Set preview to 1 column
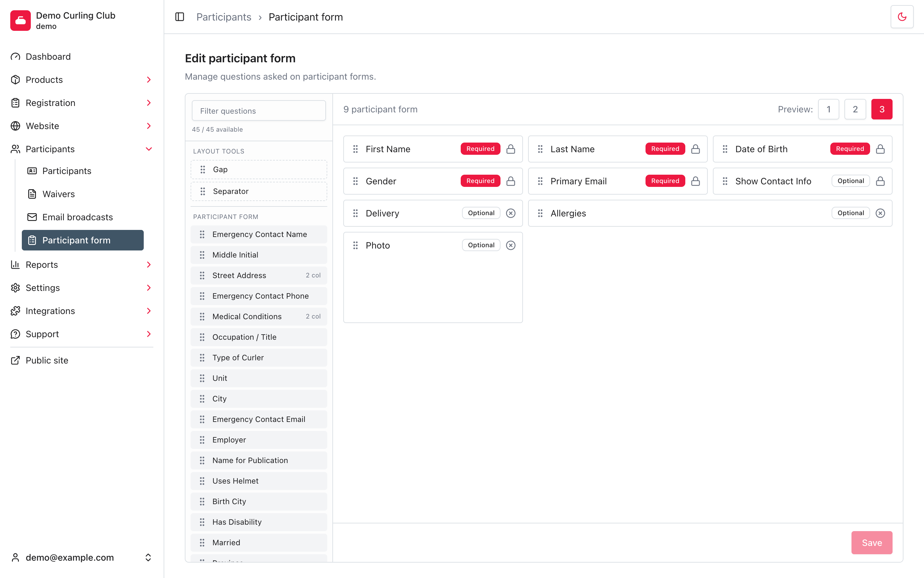 (828, 109)
